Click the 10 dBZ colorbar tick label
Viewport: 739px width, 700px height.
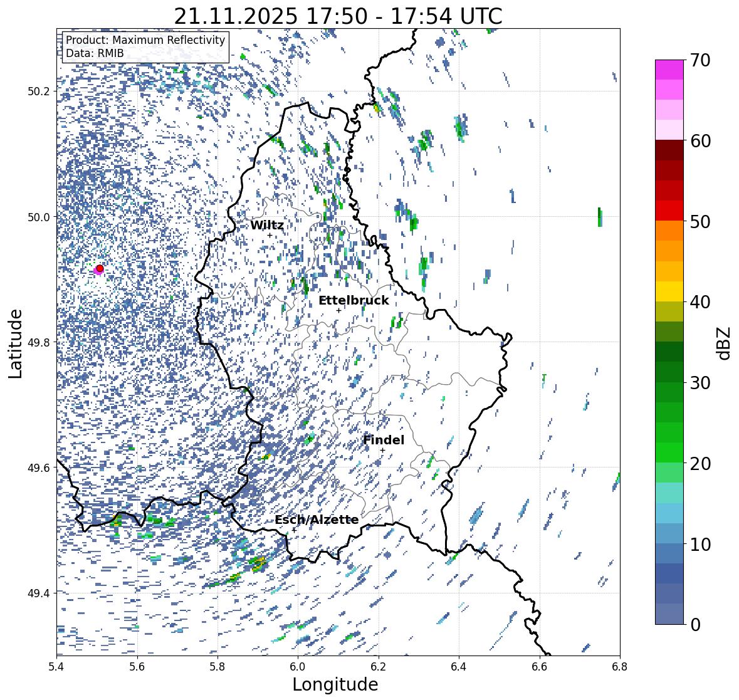pyautogui.click(x=700, y=544)
